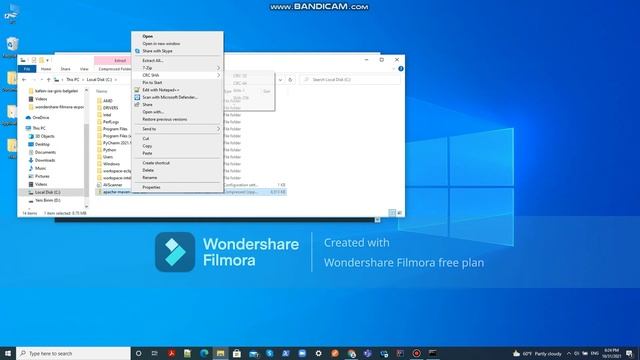The image size is (640, 360).
Task: Switch to Command Prompt taskbar icon
Action: point(433,353)
